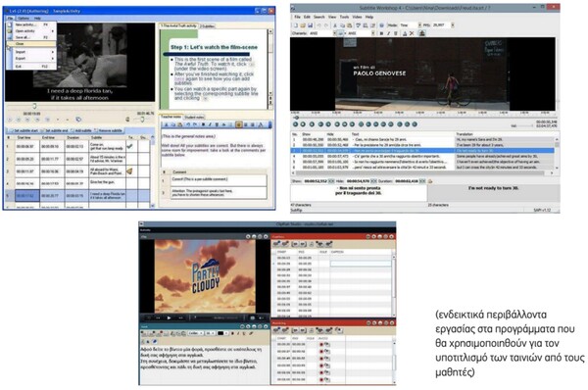This screenshot has width=588, height=390.
Task: Click the Set subtitle start button
Action: coord(24,130)
